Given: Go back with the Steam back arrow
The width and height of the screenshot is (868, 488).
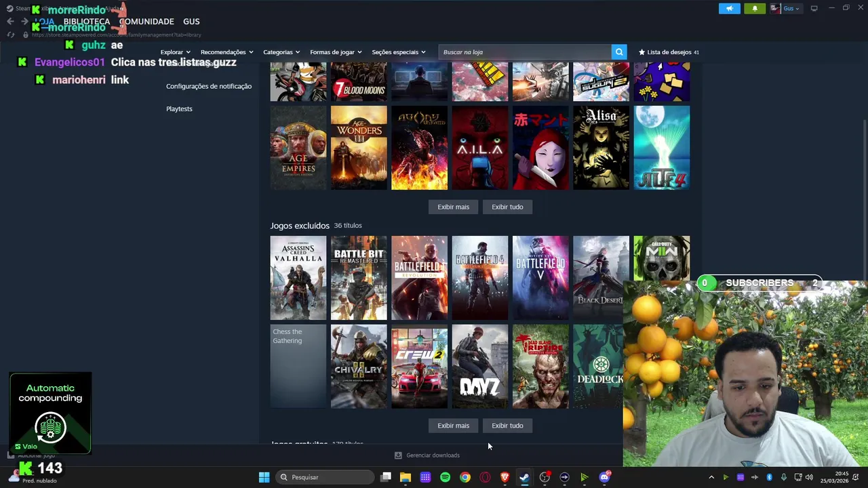Looking at the screenshot, I should tap(10, 21).
